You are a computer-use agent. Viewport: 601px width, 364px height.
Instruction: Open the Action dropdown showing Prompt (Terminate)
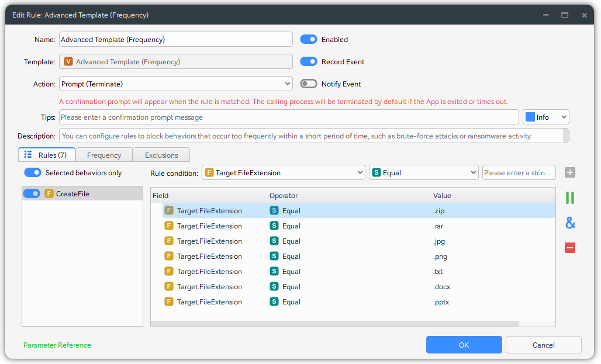point(175,84)
